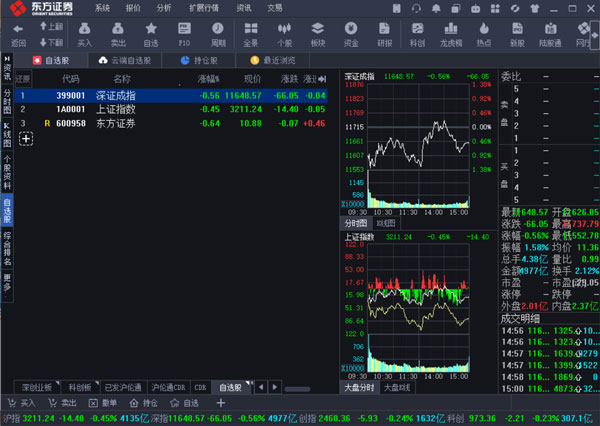Click 买入 in the bottom trading bar

pyautogui.click(x=22, y=403)
